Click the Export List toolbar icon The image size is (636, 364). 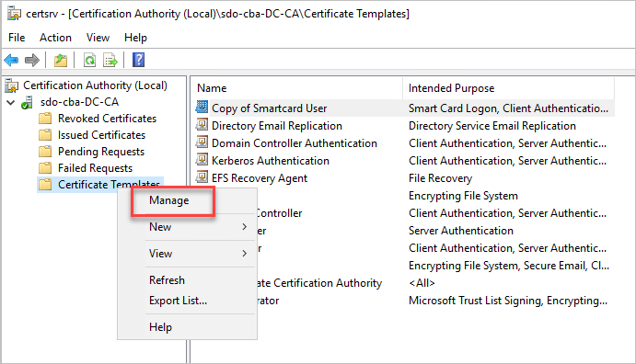(110, 61)
